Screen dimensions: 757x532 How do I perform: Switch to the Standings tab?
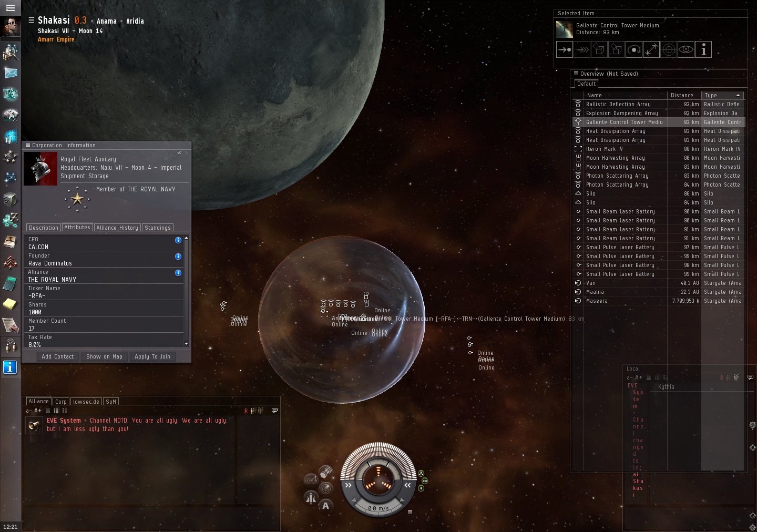click(x=158, y=228)
